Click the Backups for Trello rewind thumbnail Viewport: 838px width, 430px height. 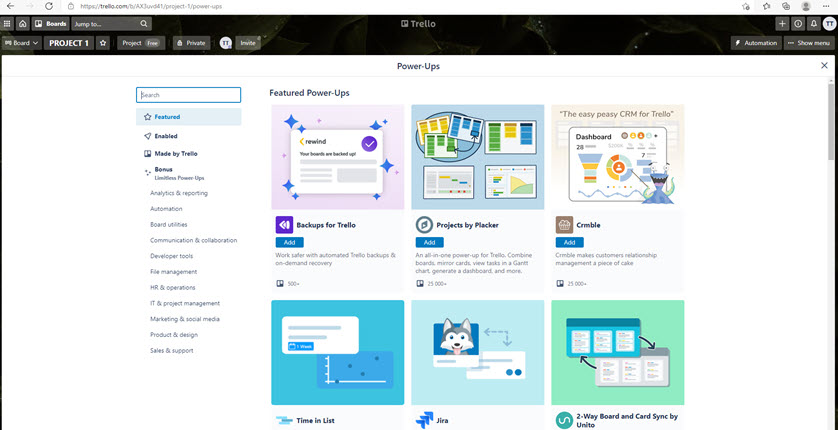point(338,157)
